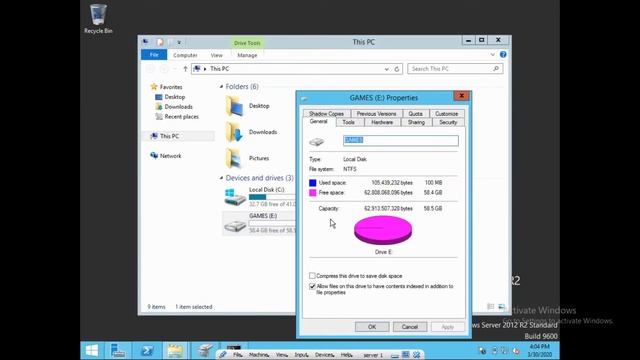Image resolution: width=640 pixels, height=360 pixels.
Task: Open the Previous Versions tab
Action: click(x=376, y=113)
